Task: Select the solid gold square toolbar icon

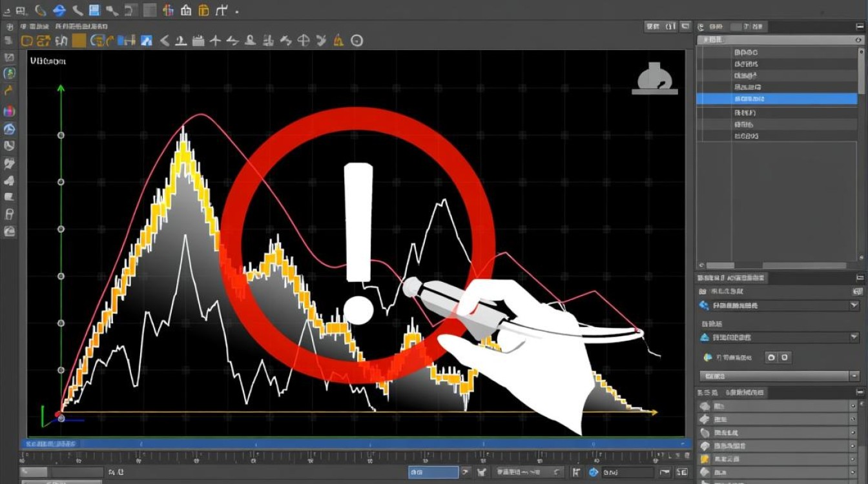Action: pyautogui.click(x=79, y=41)
